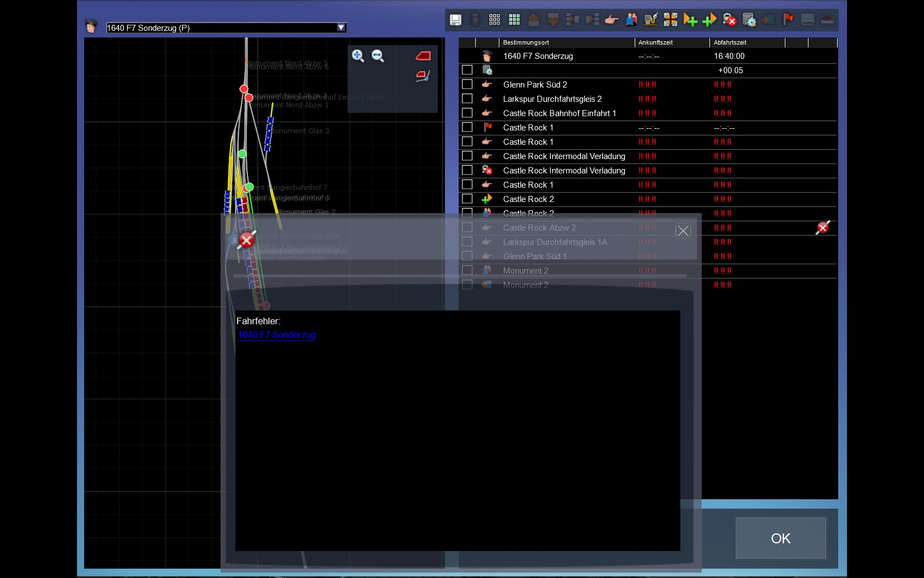
Task: Click the add-to-rear plus orange arrow icon
Action: coord(710,20)
